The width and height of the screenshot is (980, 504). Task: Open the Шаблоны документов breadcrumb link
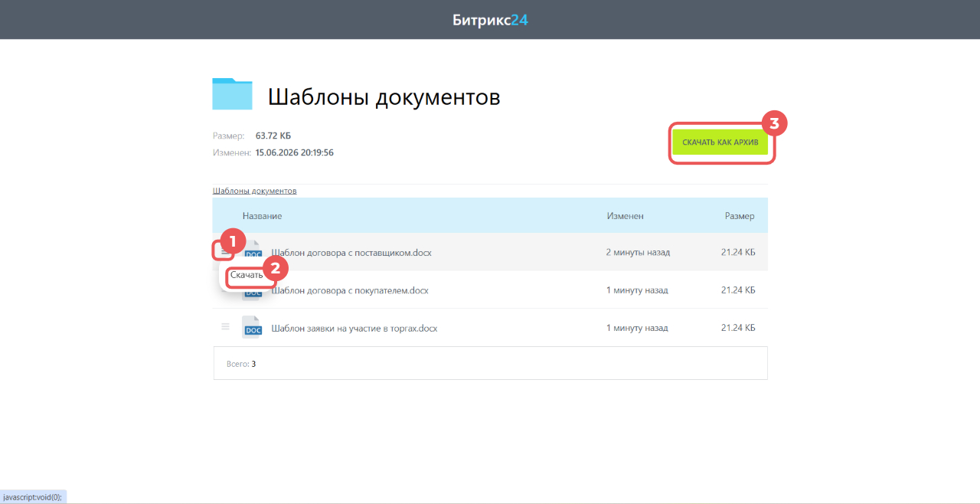pos(254,191)
